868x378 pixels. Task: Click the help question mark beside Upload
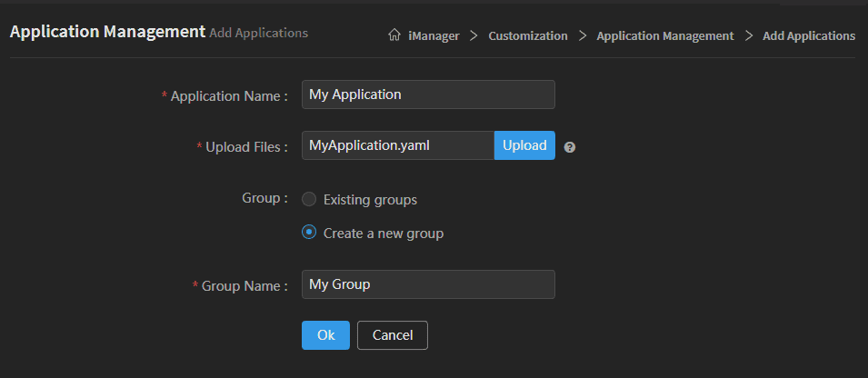(x=569, y=146)
